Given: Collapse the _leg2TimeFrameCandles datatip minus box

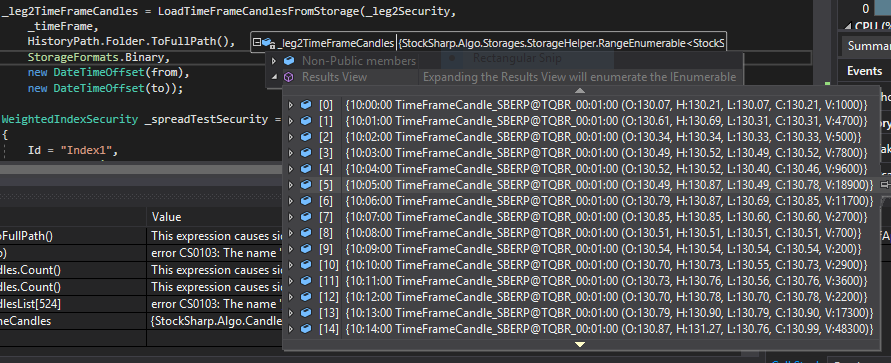Looking at the screenshot, I should [257, 43].
